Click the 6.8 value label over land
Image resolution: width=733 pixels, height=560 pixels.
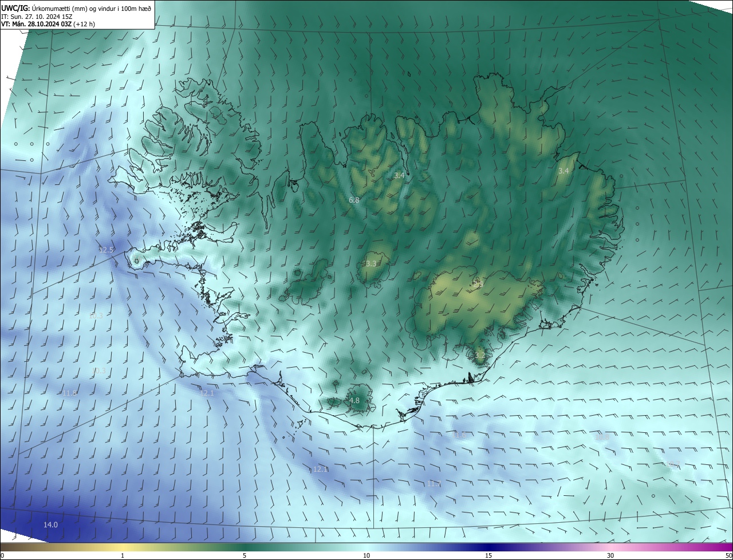tap(354, 200)
